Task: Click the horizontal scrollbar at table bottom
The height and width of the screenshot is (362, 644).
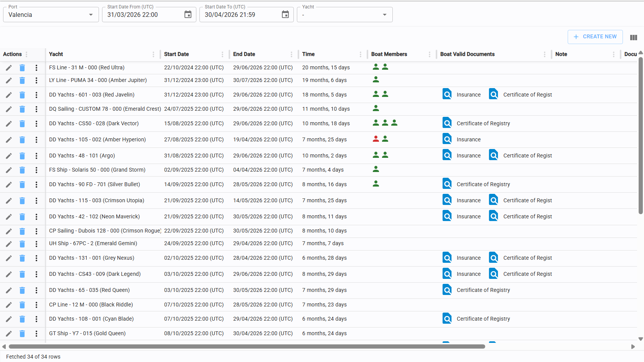Action: point(246,347)
